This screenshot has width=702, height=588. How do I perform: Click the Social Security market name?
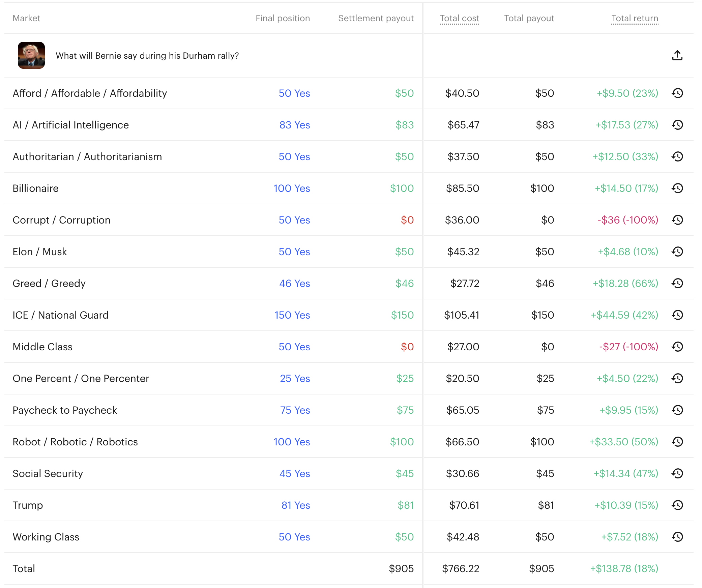pyautogui.click(x=48, y=473)
